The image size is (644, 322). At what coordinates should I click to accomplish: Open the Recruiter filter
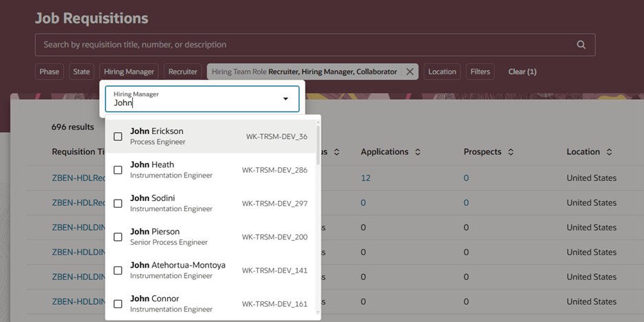[183, 72]
